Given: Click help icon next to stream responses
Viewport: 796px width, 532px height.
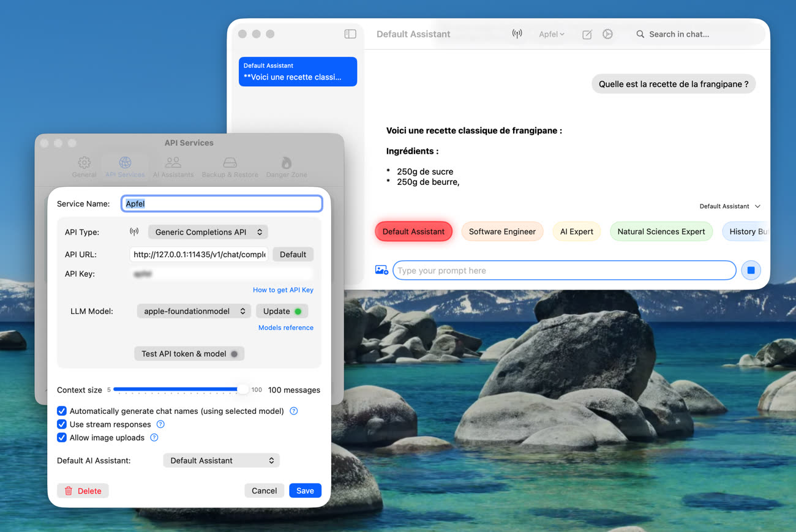Looking at the screenshot, I should coord(160,424).
